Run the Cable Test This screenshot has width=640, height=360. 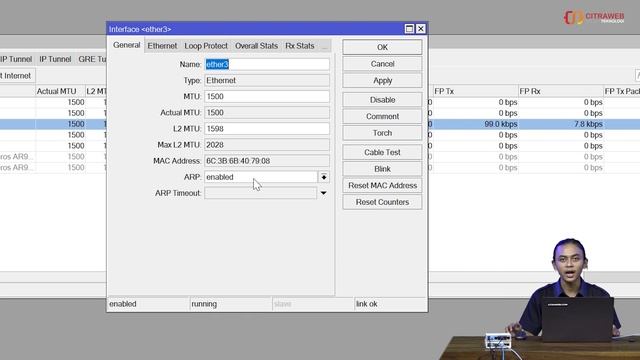pos(382,152)
